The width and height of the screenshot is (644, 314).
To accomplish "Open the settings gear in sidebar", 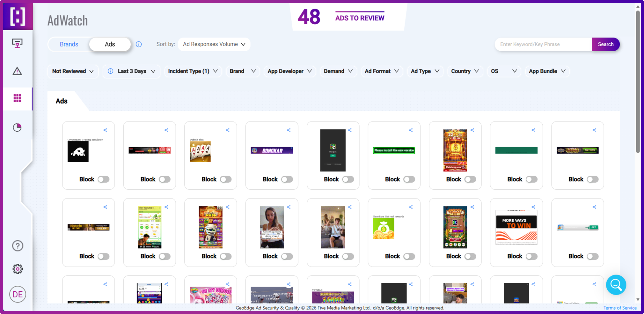I will coord(18,269).
